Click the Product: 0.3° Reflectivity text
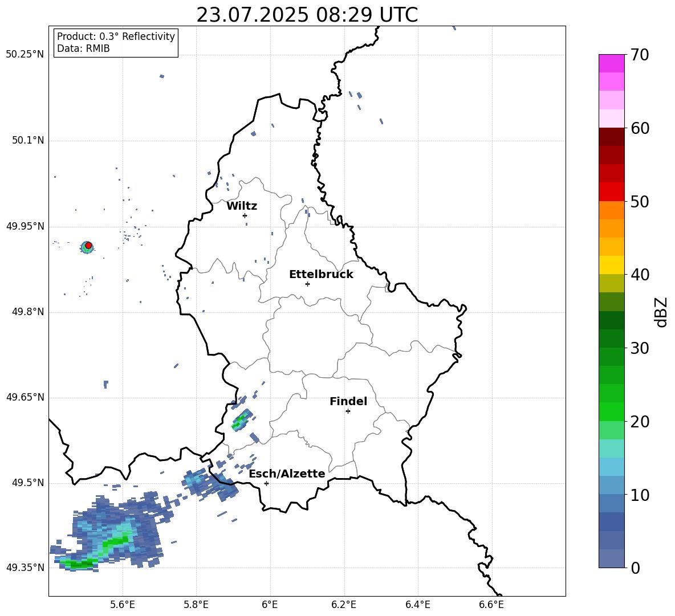 (116, 36)
